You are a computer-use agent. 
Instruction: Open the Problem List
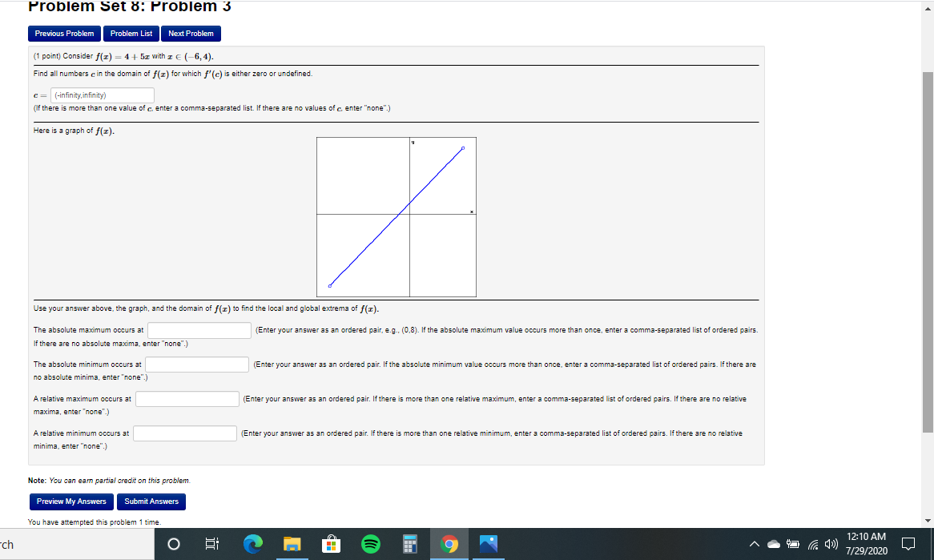(x=131, y=34)
